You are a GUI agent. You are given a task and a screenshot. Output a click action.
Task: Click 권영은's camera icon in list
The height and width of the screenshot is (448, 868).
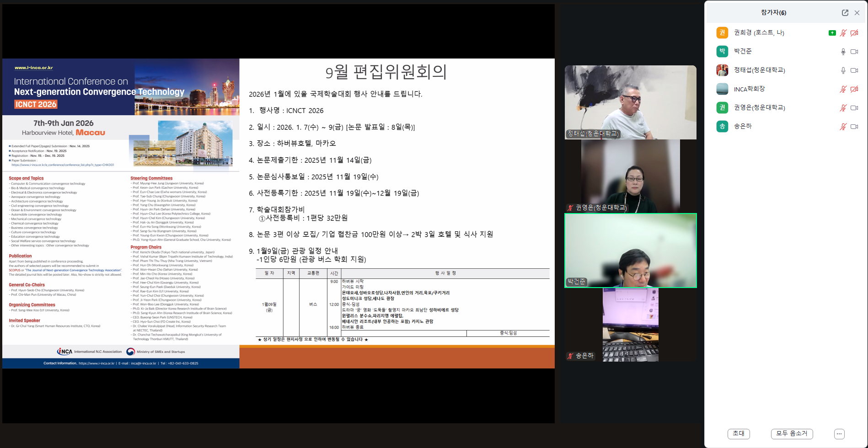[x=854, y=108]
